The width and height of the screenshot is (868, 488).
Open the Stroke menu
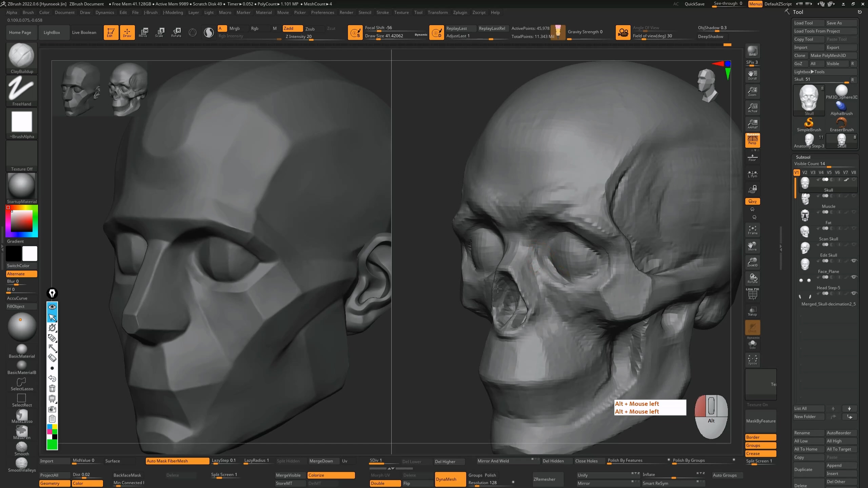tap(382, 13)
